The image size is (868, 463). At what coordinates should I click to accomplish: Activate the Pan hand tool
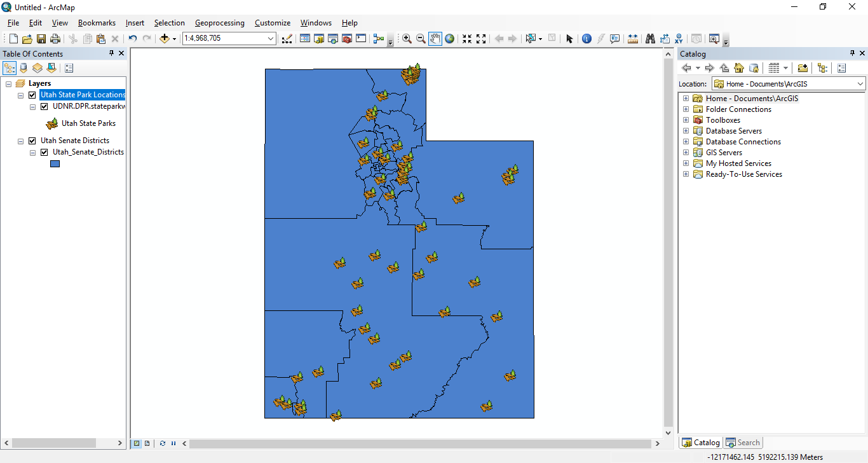coord(435,39)
